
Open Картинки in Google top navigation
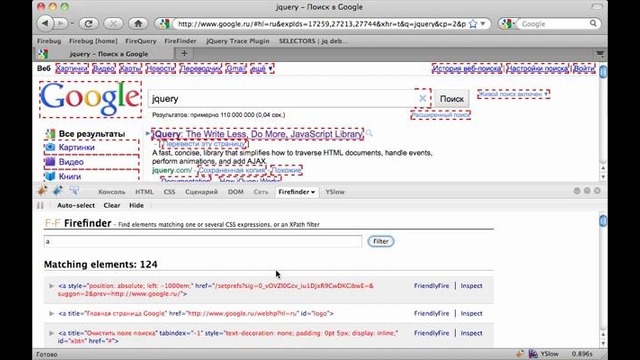point(72,69)
